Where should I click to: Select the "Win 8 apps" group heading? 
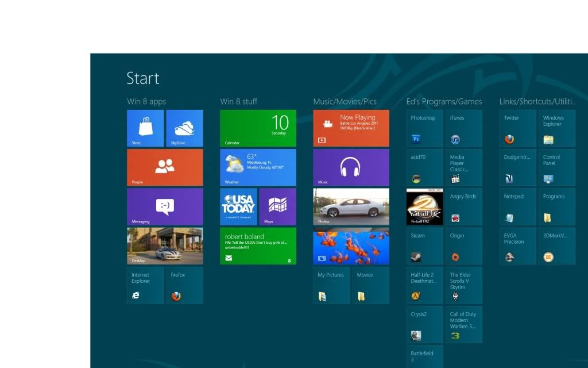click(x=146, y=101)
